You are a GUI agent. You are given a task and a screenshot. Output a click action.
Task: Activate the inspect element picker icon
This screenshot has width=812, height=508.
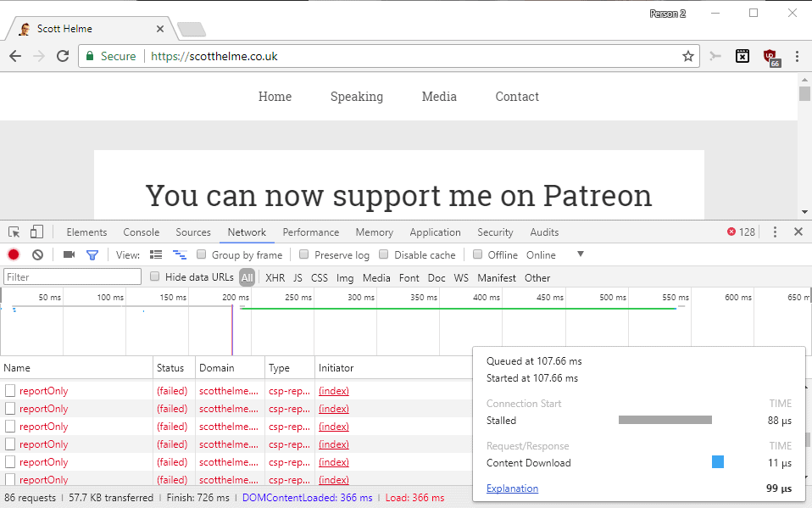(x=14, y=232)
